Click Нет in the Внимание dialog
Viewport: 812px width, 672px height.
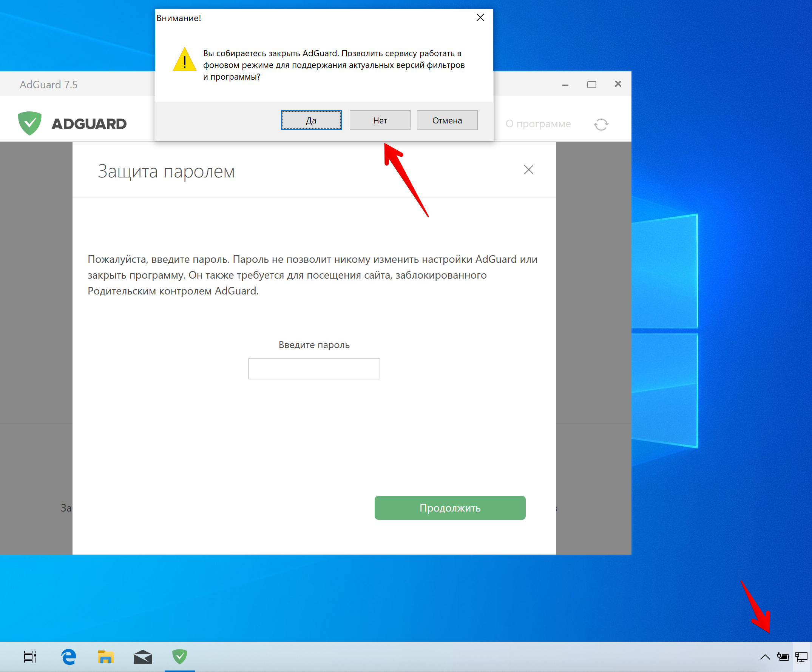point(380,120)
